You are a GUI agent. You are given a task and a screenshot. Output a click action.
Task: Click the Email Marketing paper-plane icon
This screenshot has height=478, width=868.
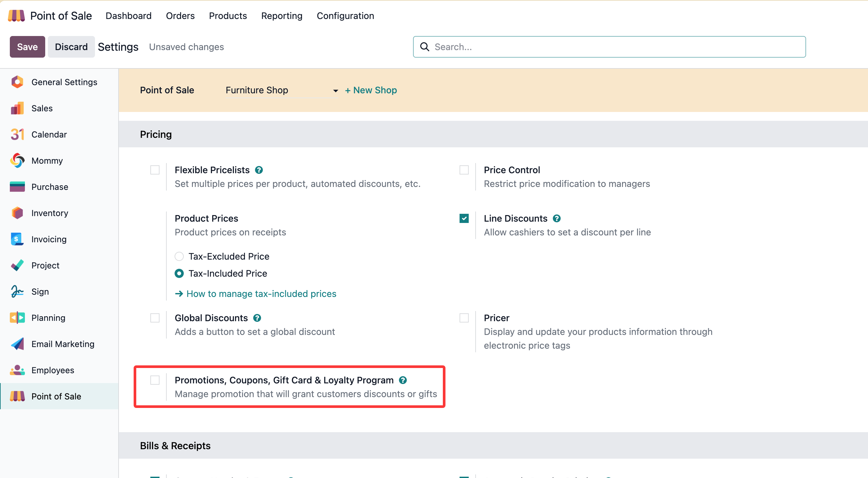[17, 344]
